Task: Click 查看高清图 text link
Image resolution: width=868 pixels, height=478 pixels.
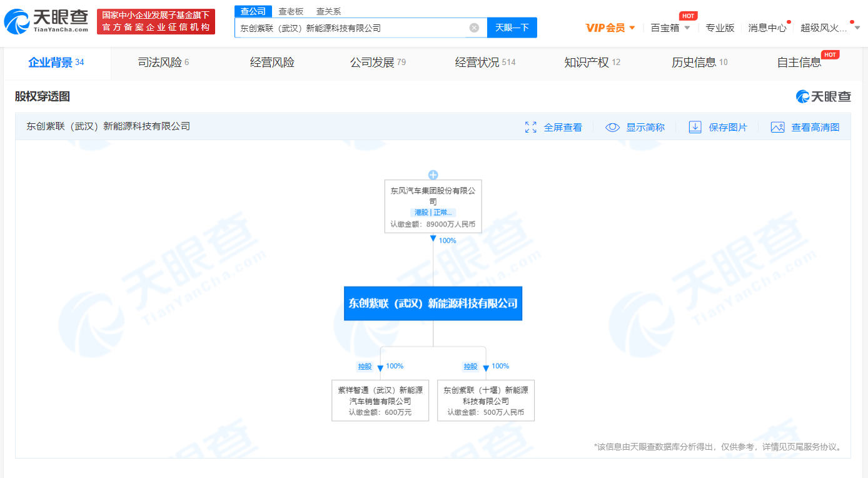Action: pyautogui.click(x=815, y=127)
